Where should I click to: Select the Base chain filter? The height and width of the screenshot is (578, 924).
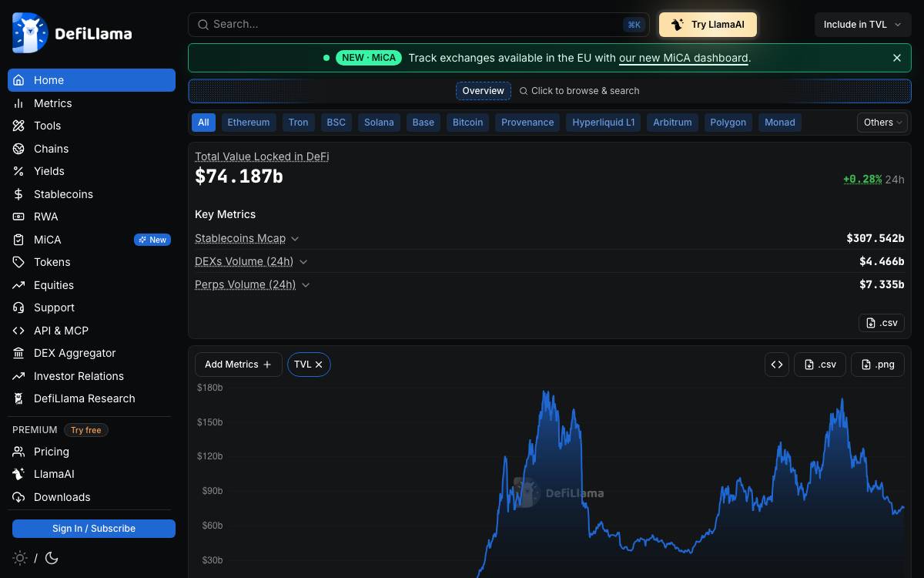point(423,123)
